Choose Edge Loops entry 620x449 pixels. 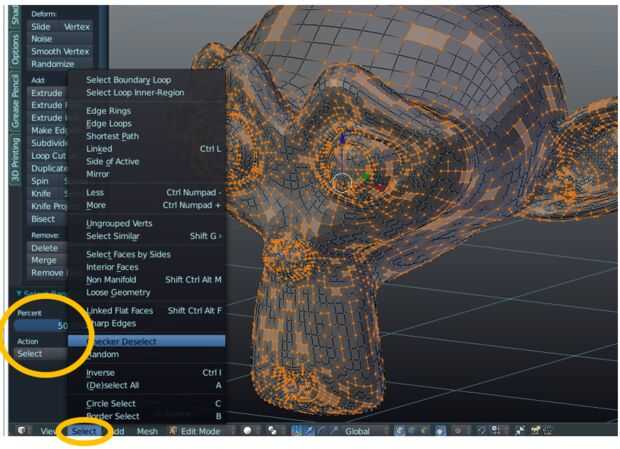point(146,123)
